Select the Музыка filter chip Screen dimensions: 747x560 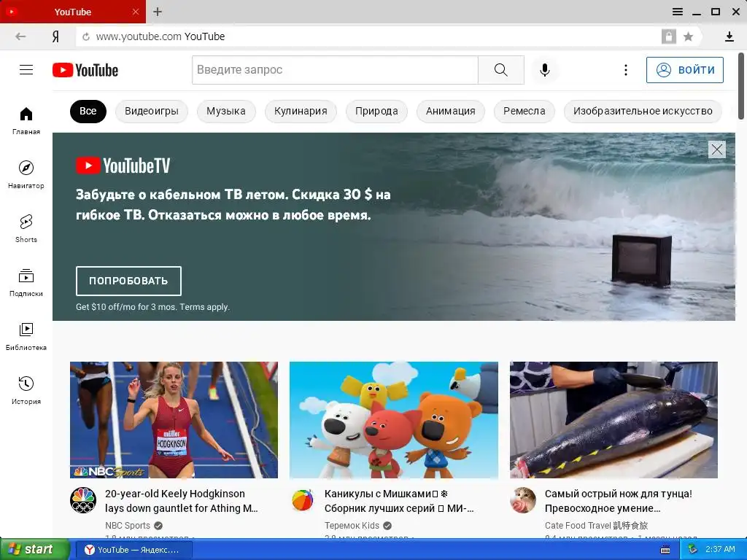coord(226,112)
